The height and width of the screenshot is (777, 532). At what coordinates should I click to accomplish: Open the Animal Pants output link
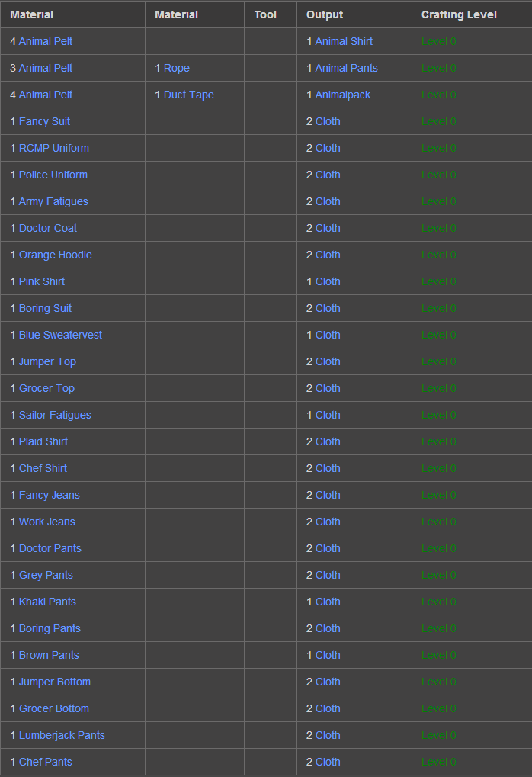pos(346,69)
